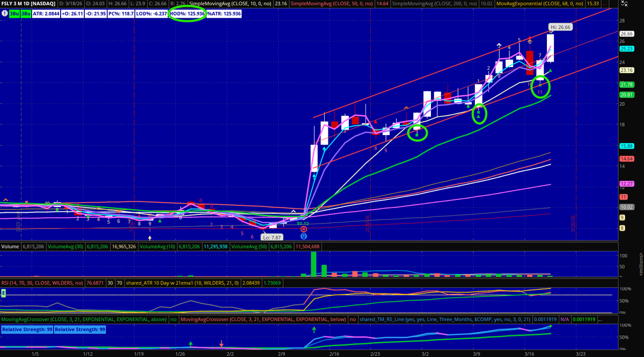Click the -O: 21.95 label

coord(96,13)
